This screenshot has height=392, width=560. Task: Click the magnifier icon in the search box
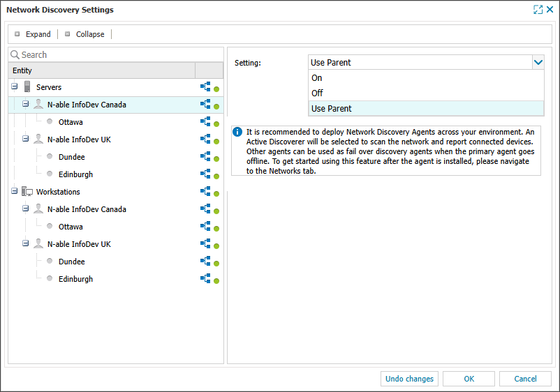pyautogui.click(x=15, y=54)
